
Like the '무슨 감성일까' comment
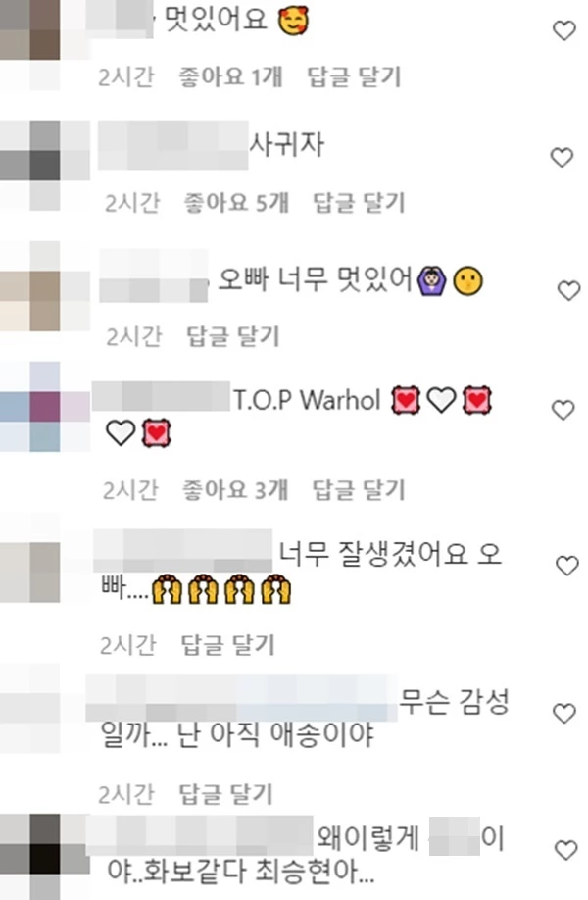[563, 713]
